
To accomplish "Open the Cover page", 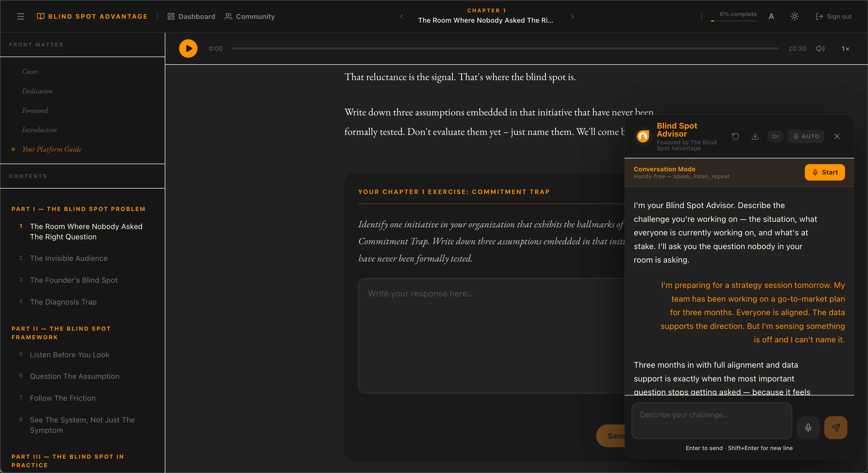I will 30,71.
